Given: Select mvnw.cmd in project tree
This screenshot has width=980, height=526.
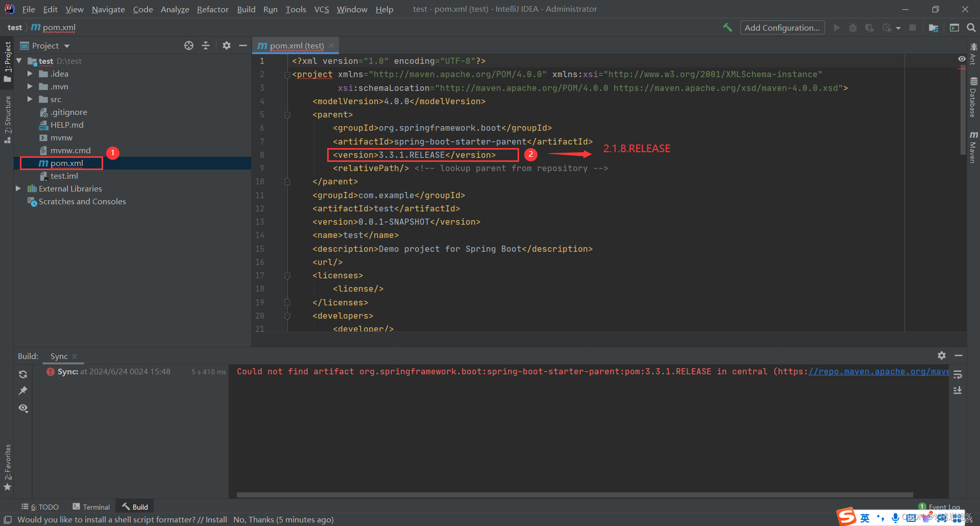Looking at the screenshot, I should click(x=70, y=150).
